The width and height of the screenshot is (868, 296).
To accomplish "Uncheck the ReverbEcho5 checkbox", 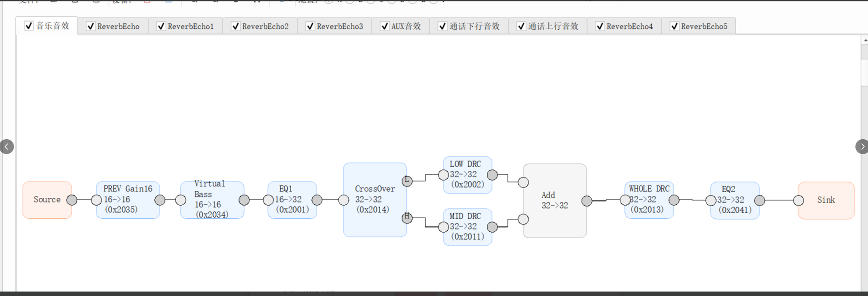I will (675, 26).
